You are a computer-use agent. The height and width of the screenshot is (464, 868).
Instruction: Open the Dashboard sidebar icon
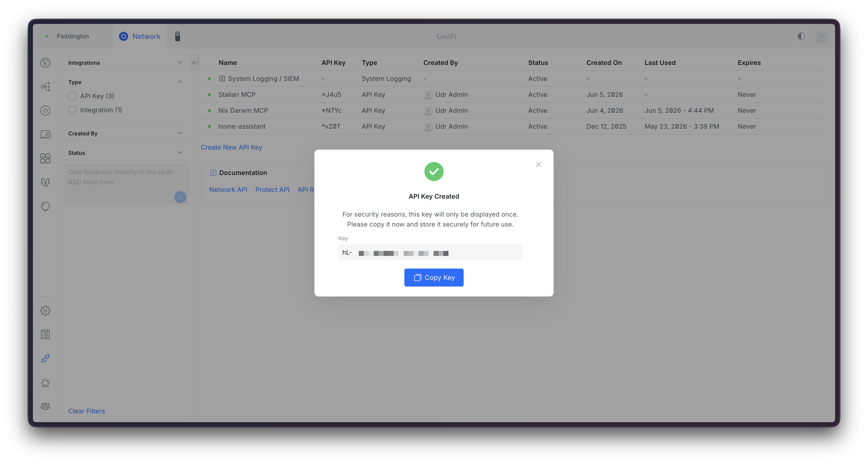(45, 63)
